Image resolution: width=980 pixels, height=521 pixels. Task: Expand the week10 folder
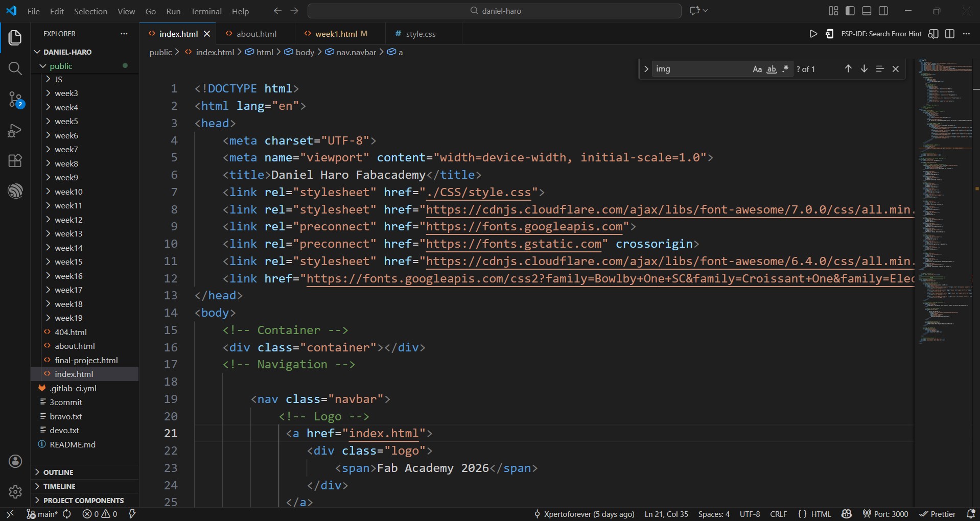tap(68, 192)
